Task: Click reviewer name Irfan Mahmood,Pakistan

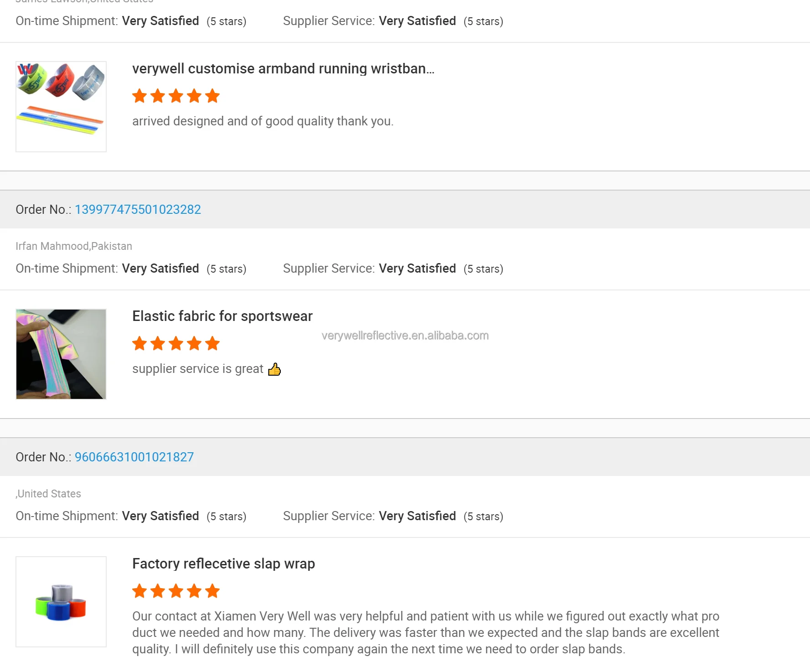Action: [74, 246]
